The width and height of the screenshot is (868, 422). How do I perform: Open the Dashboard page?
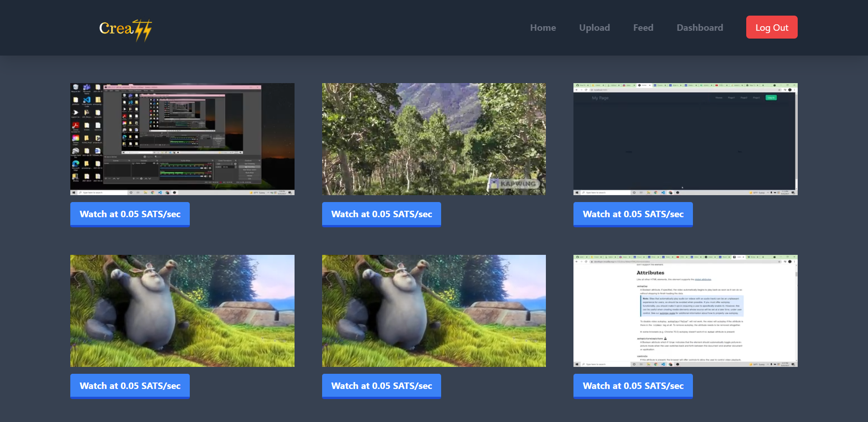[x=700, y=28]
